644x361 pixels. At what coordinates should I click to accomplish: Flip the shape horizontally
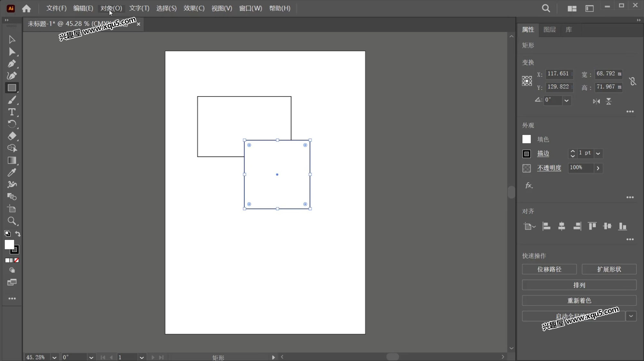(596, 101)
